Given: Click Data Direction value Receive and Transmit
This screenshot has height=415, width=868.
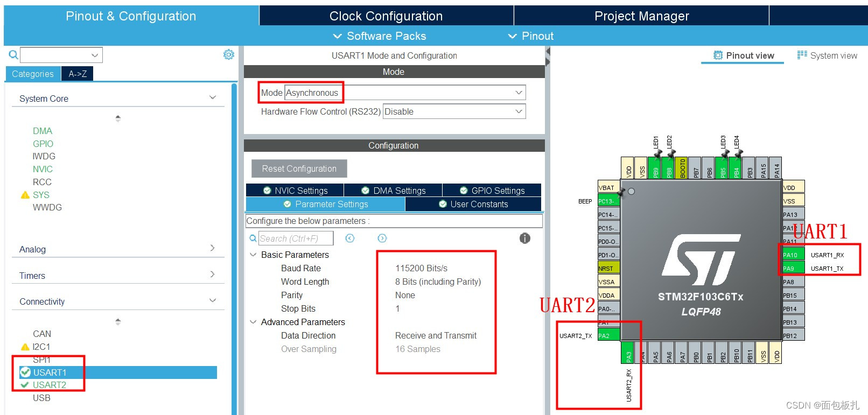Looking at the screenshot, I should [x=436, y=335].
